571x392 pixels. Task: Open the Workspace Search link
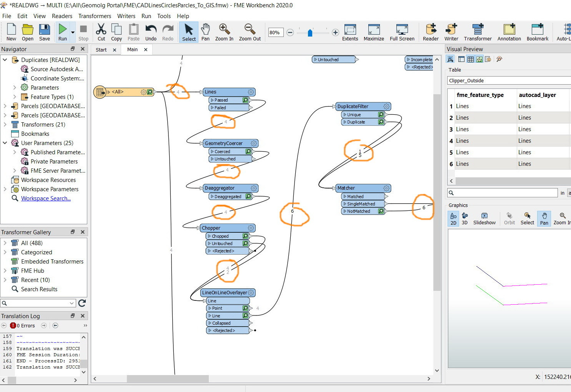[x=46, y=199]
